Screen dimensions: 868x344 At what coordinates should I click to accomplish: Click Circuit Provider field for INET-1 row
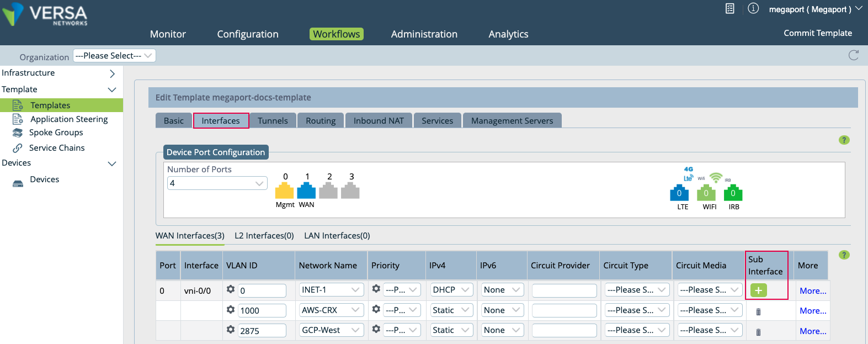564,290
